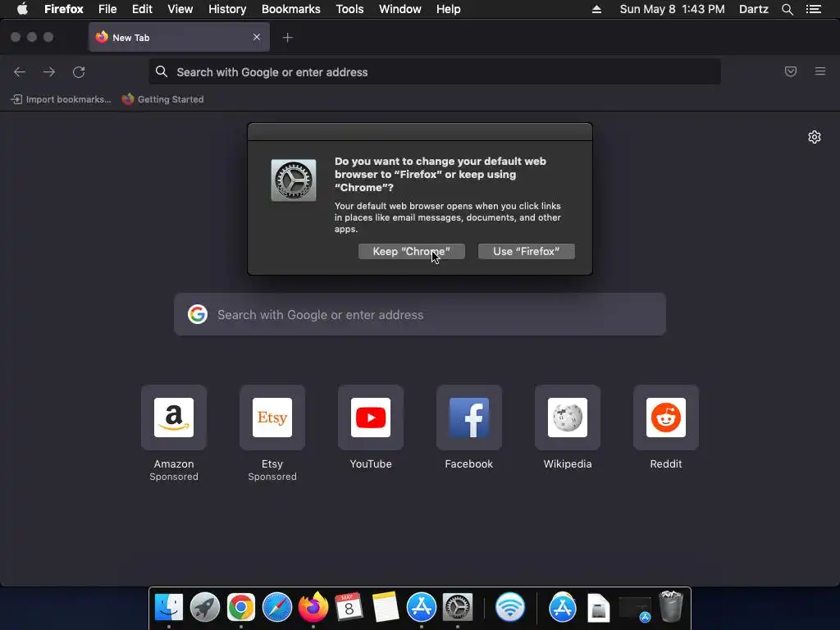Click the eject icon in menu bar
Screen dimensions: 840x630
click(x=596, y=9)
